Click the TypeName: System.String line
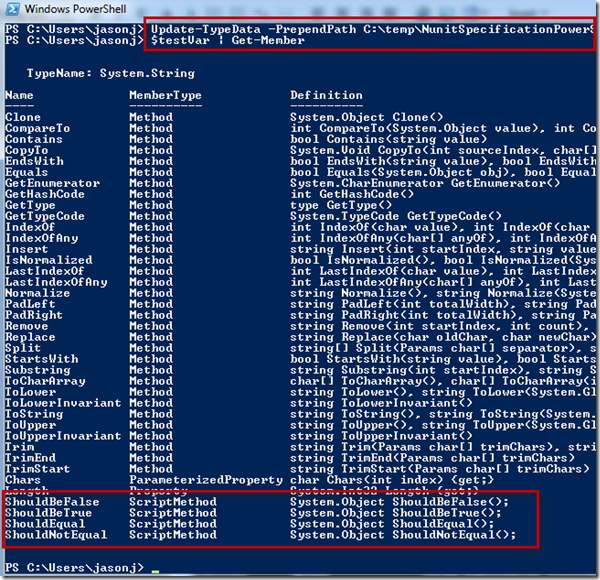 (x=111, y=73)
